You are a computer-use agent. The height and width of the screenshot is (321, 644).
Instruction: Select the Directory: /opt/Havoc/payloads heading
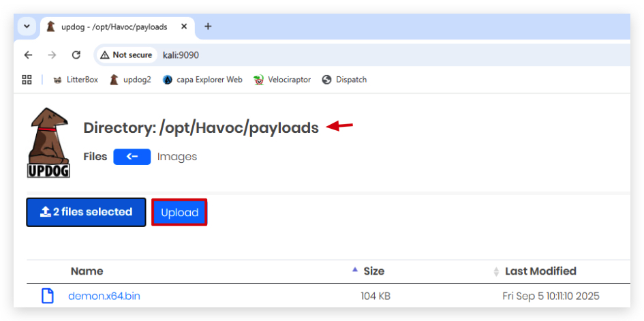[x=201, y=128]
